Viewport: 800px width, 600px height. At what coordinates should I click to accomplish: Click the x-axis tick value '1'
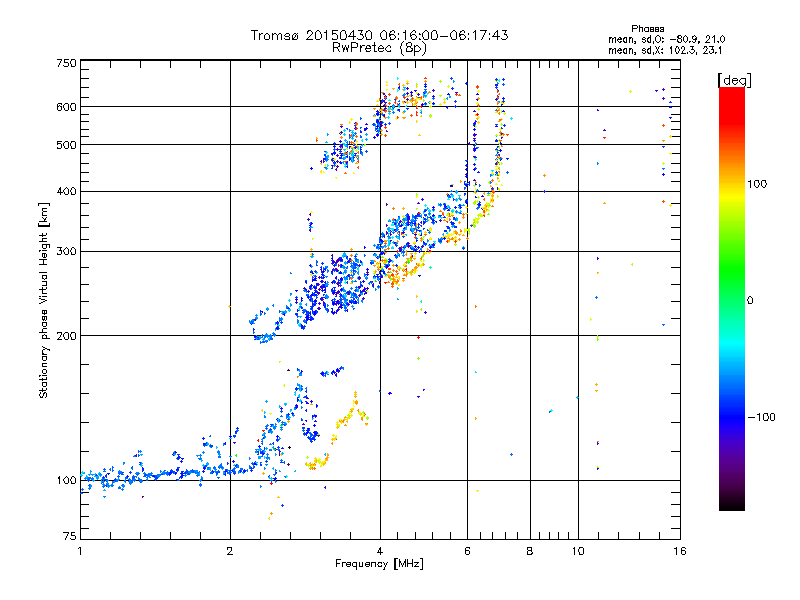click(80, 551)
